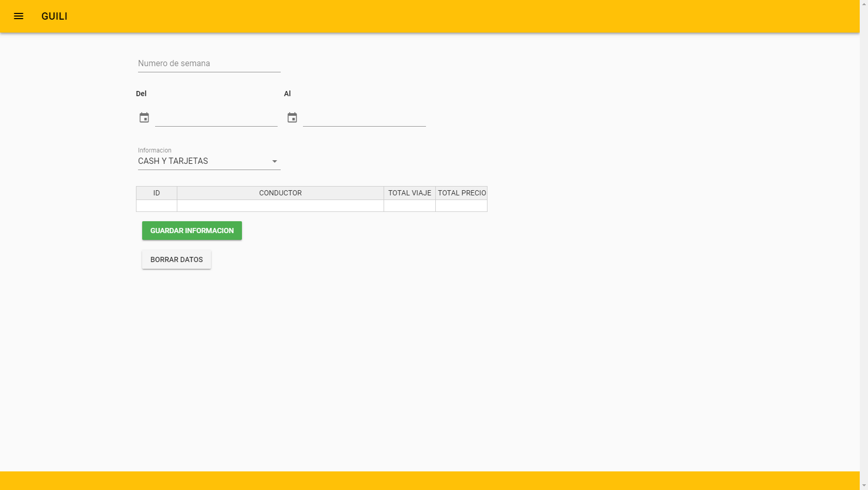The image size is (868, 490).
Task: Open the calendar picker for Del date
Action: tap(144, 117)
